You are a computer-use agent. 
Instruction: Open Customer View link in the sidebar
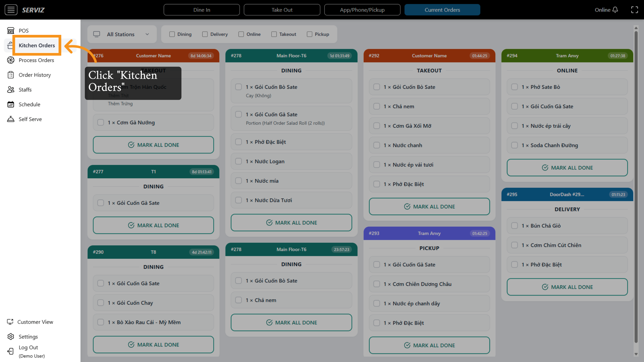point(35,322)
